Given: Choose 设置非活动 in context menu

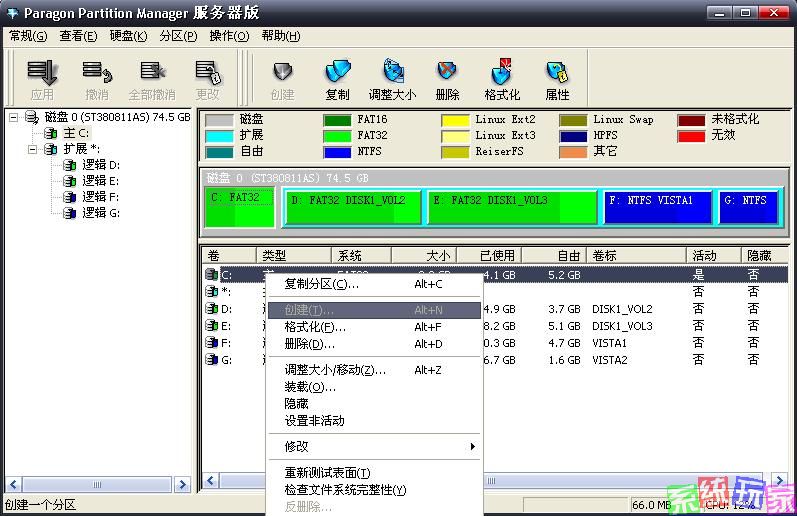Looking at the screenshot, I should point(374,420).
